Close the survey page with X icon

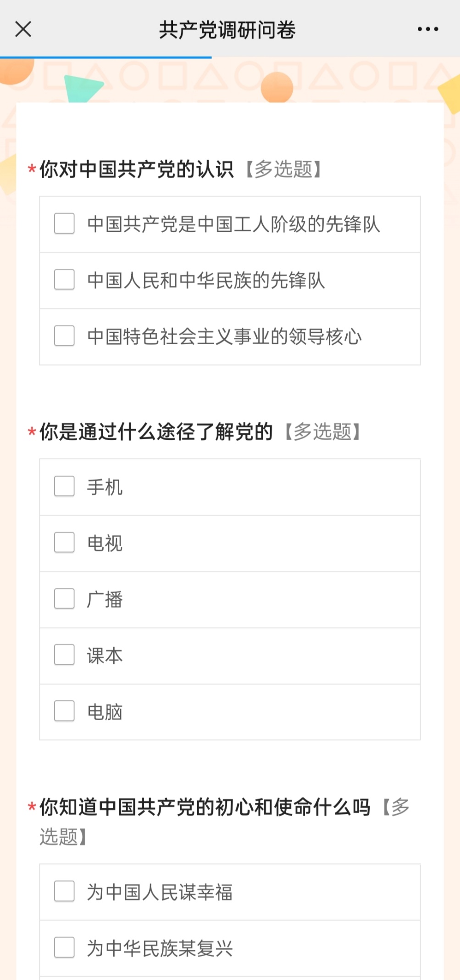[23, 29]
